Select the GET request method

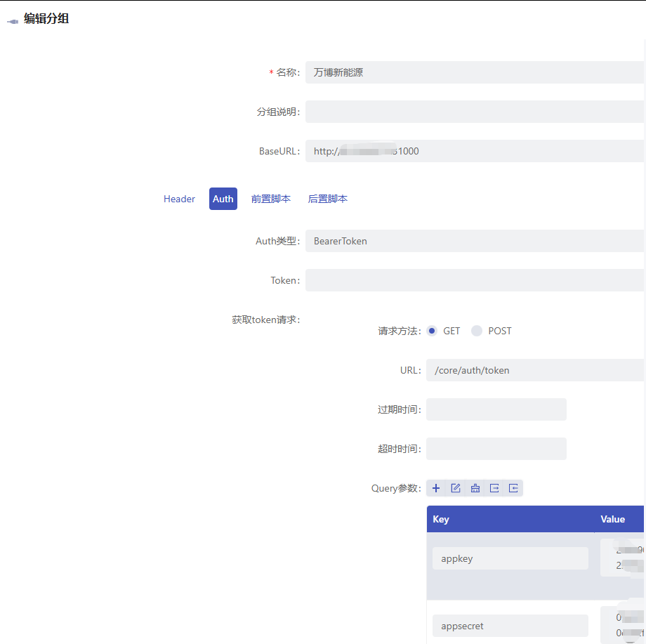432,330
